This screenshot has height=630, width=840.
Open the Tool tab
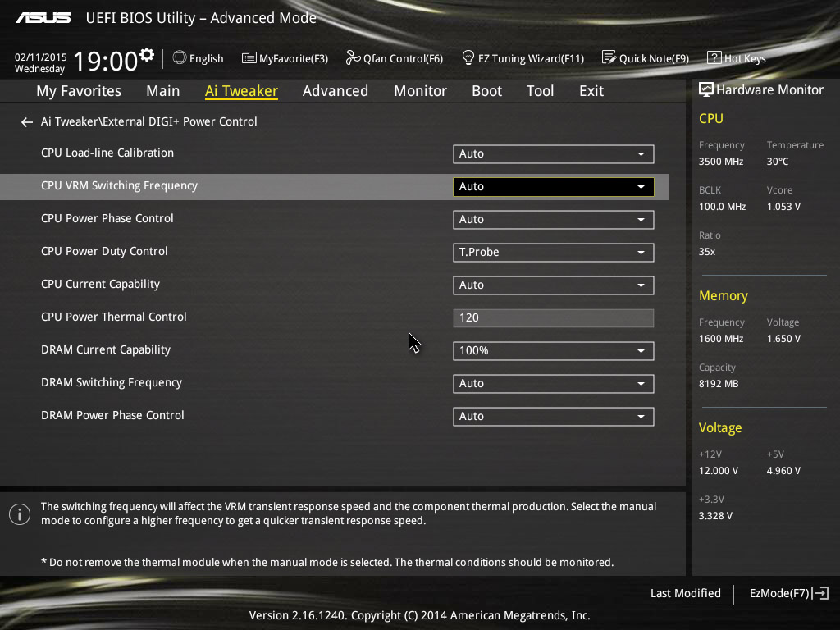(x=540, y=91)
